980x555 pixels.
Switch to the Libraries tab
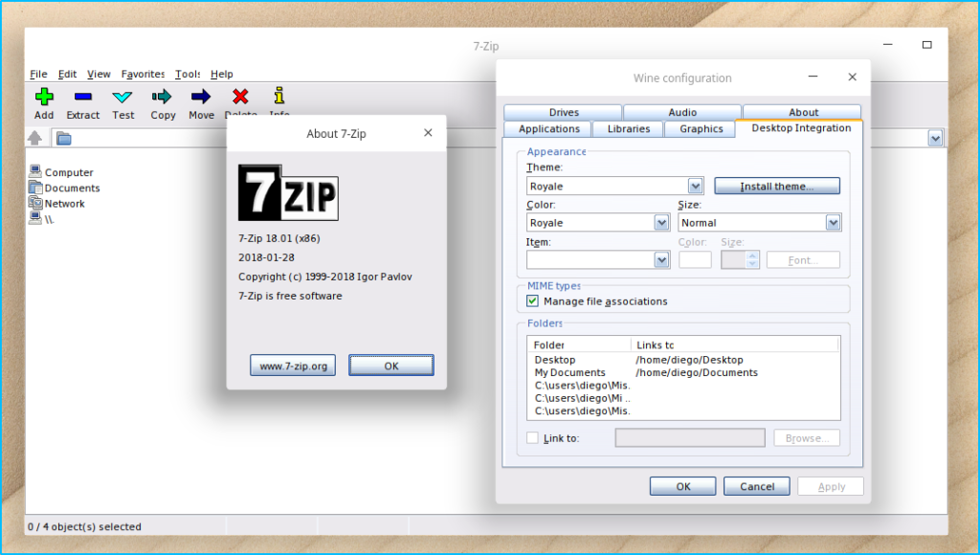click(628, 129)
